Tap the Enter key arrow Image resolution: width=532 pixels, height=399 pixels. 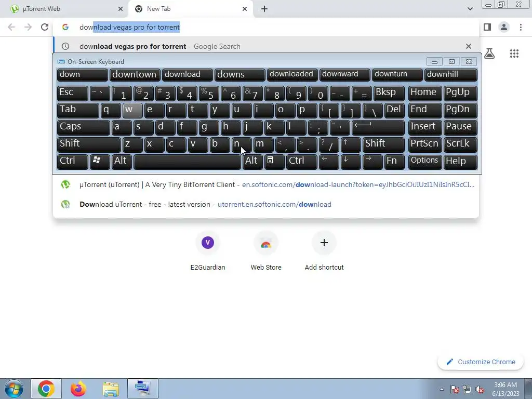click(378, 128)
